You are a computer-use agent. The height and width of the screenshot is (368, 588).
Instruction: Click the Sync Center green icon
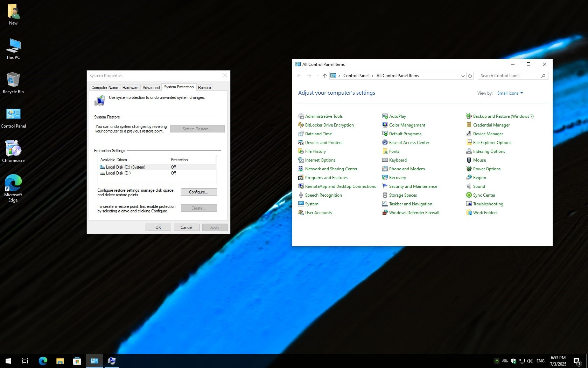(469, 195)
